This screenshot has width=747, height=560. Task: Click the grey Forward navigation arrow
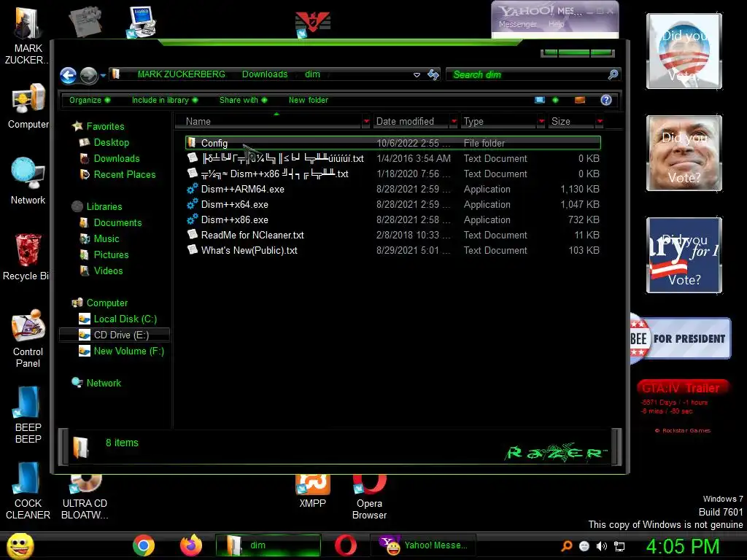(x=88, y=75)
